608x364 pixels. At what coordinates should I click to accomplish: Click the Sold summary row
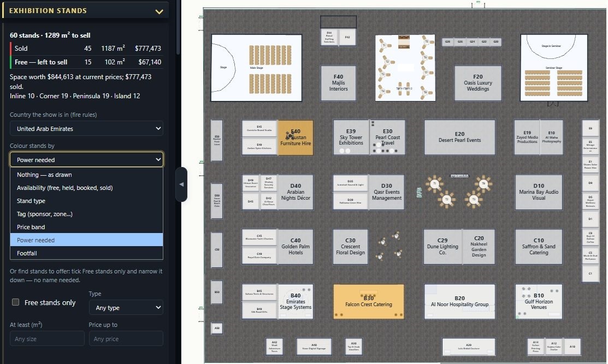click(86, 49)
